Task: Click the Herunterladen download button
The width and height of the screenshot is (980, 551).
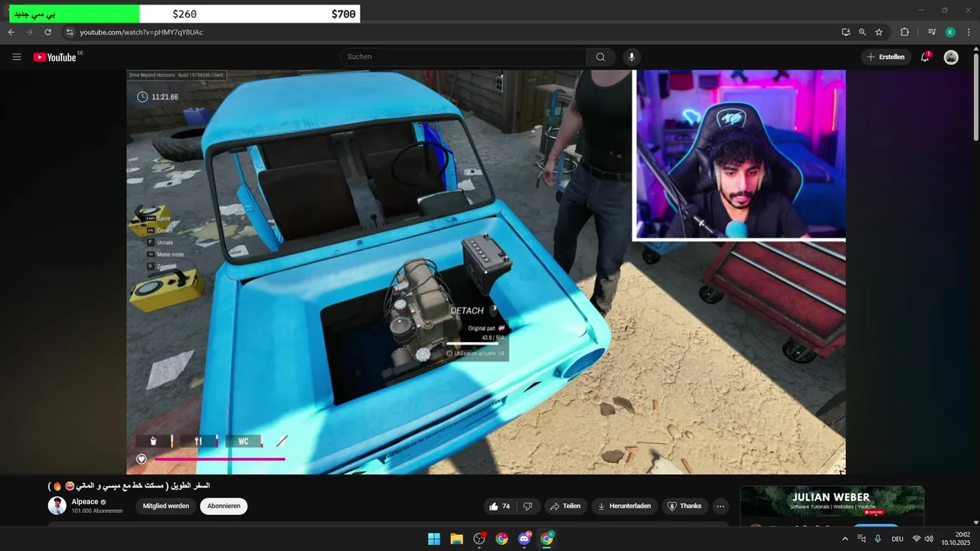Action: tap(624, 506)
